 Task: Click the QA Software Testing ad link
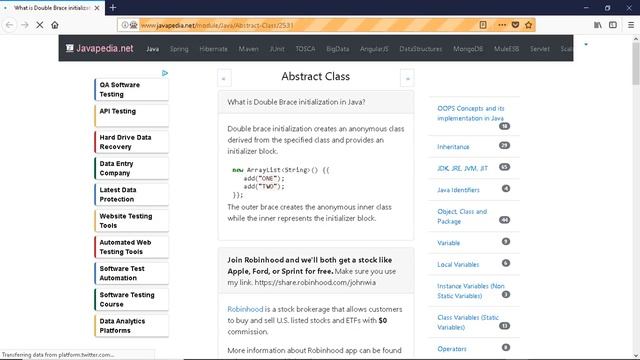click(x=131, y=89)
